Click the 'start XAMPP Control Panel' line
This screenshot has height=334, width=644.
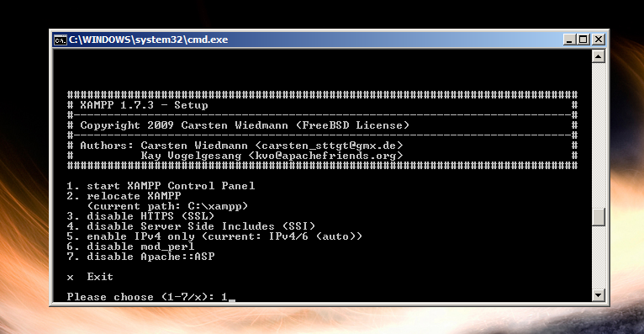[x=161, y=186]
